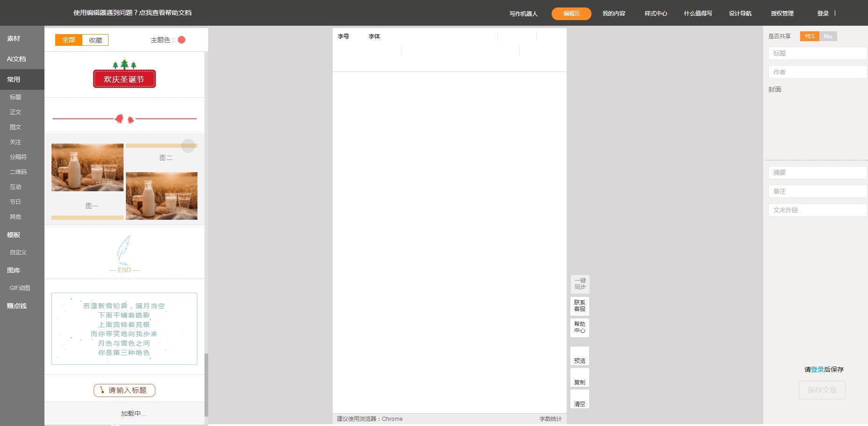The height and width of the screenshot is (426, 868).
Task: Choose the 关注 sidebar subcategory
Action: (15, 142)
